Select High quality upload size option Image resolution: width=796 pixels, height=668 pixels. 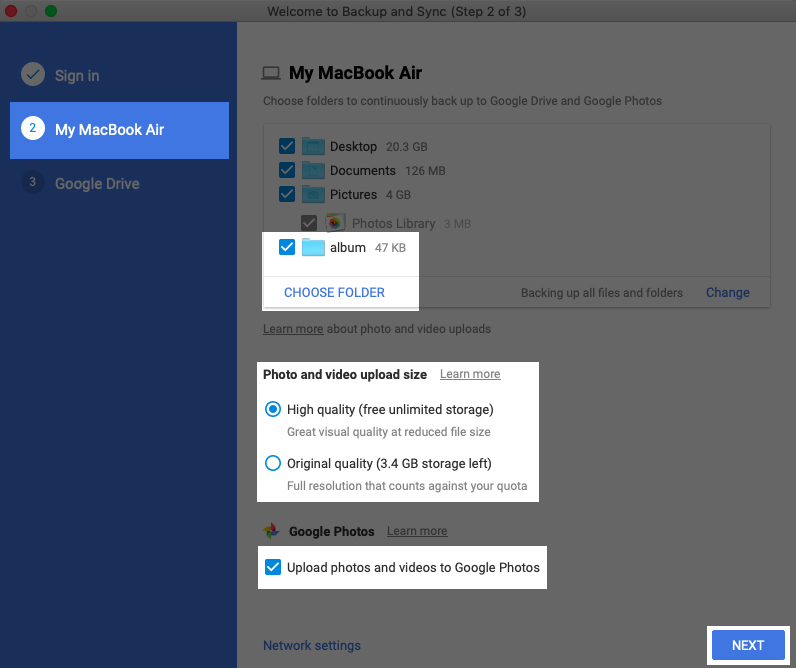point(273,409)
